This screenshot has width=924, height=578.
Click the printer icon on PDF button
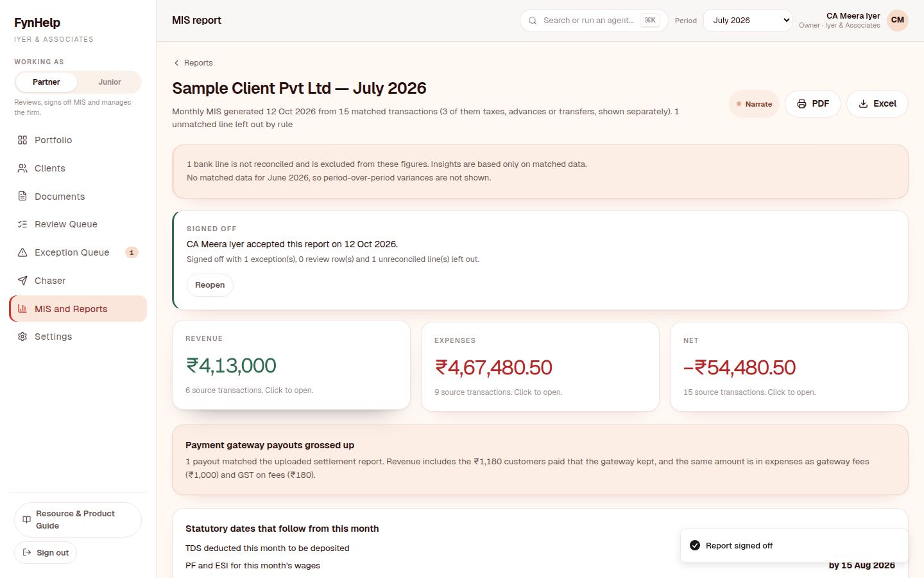coord(801,104)
